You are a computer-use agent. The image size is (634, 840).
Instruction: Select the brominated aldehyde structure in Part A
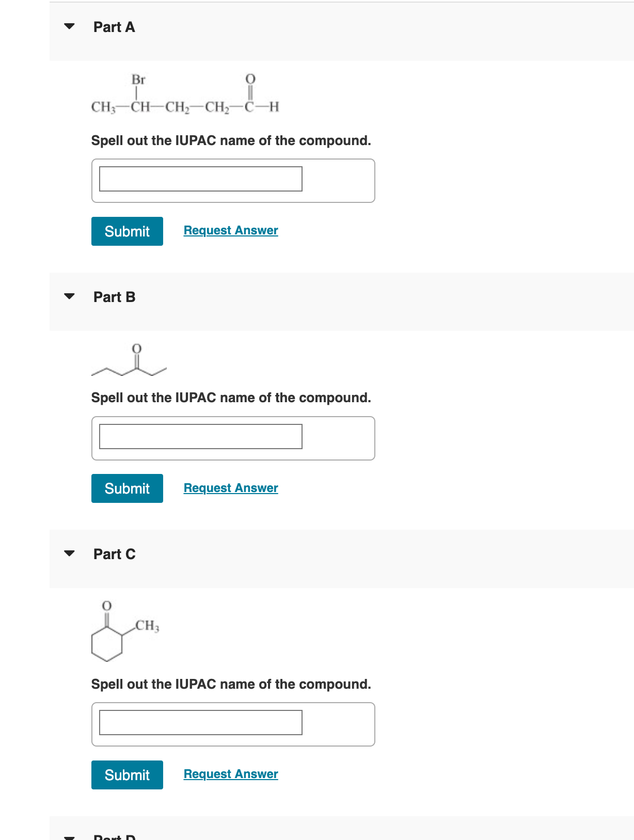click(x=183, y=96)
